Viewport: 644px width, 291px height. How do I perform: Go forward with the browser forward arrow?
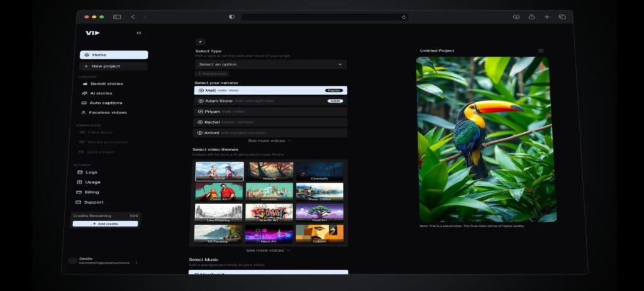click(145, 17)
